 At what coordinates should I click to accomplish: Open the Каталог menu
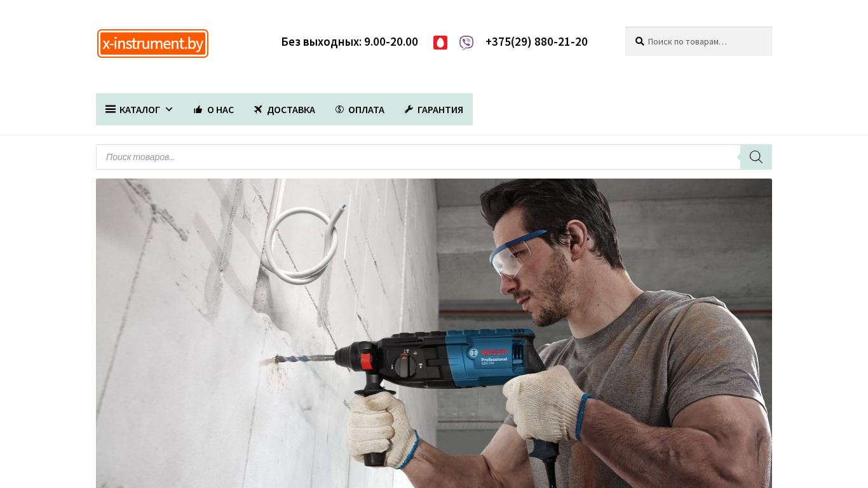coord(140,109)
